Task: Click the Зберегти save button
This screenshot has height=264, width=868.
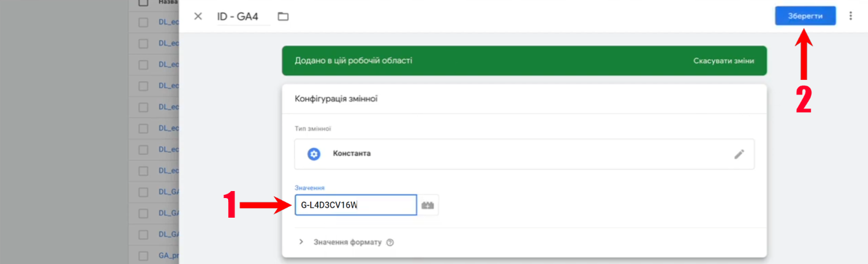Action: tap(805, 16)
